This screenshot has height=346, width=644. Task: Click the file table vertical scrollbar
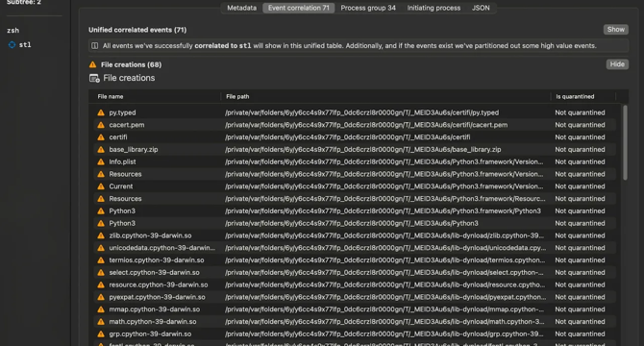[x=625, y=142]
